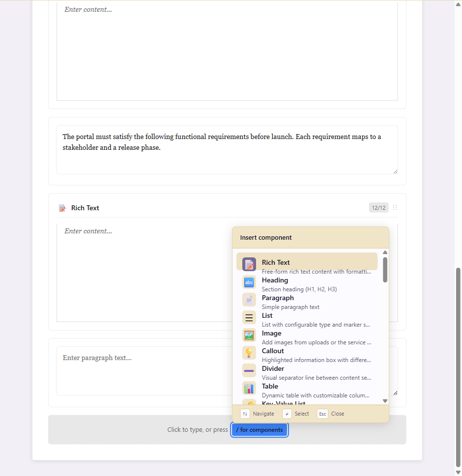Choose the Heading component abc icon

coord(249,282)
